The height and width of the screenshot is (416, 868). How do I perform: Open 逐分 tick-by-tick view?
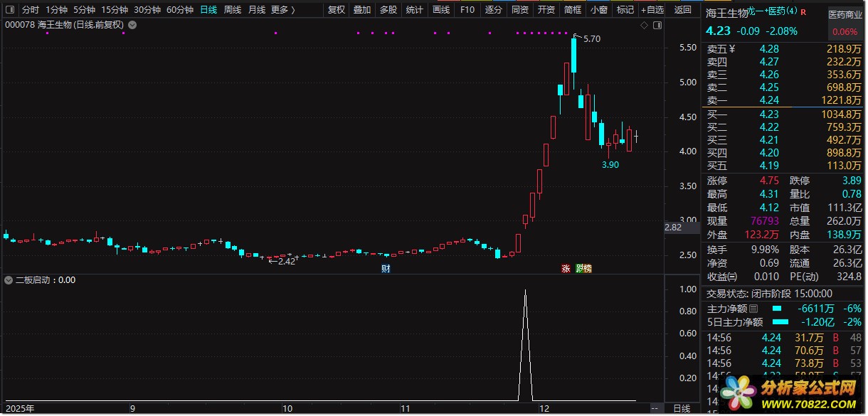click(493, 10)
